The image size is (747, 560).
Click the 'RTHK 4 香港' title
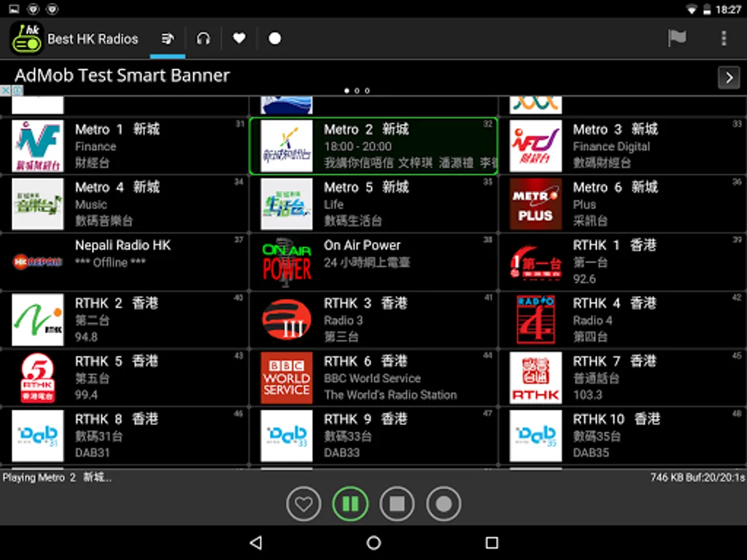point(615,303)
